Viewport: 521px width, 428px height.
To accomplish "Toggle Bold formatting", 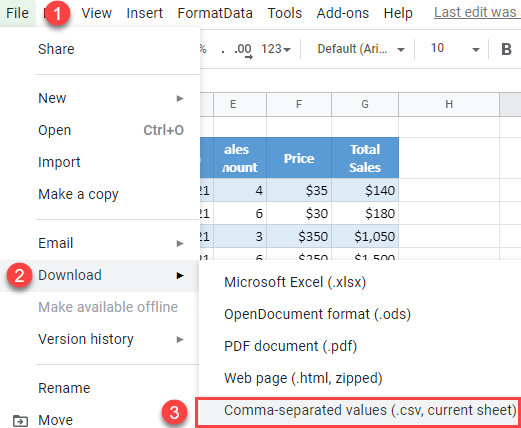I will (506, 49).
